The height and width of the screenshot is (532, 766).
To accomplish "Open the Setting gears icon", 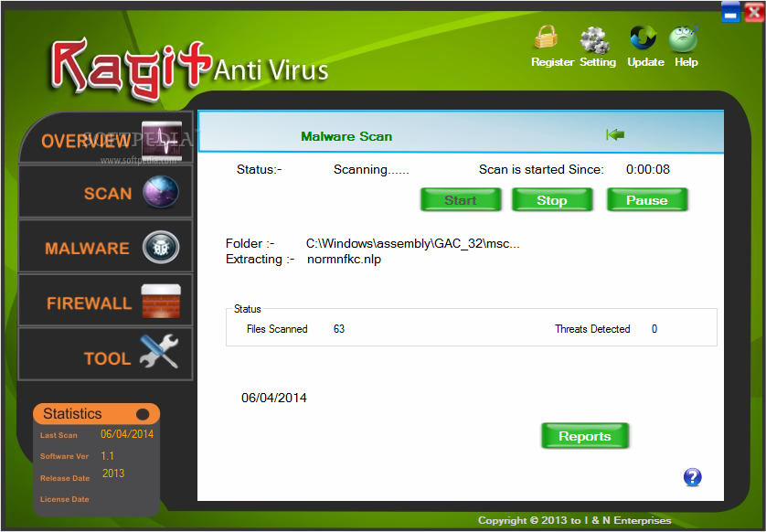I will 594,39.
